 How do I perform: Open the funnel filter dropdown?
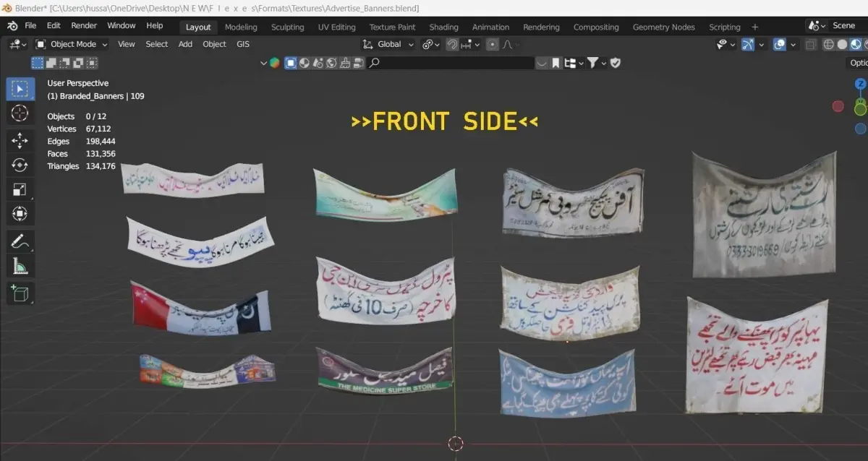point(596,63)
